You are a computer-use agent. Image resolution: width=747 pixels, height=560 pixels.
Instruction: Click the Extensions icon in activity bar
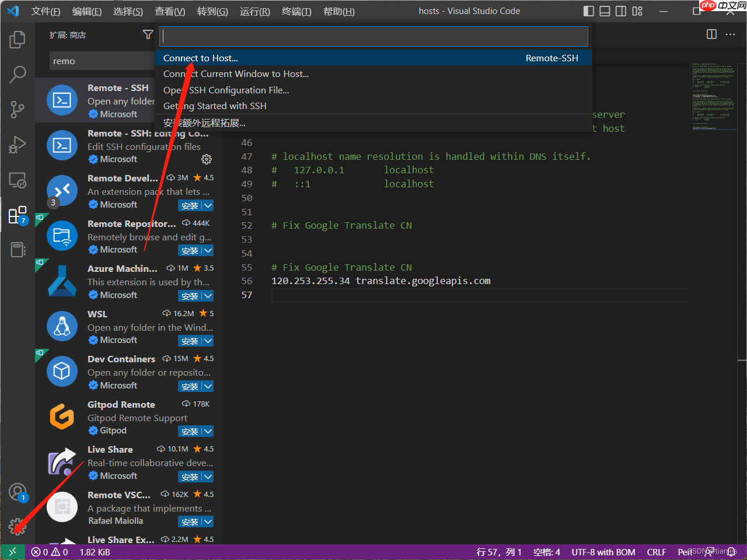[18, 215]
